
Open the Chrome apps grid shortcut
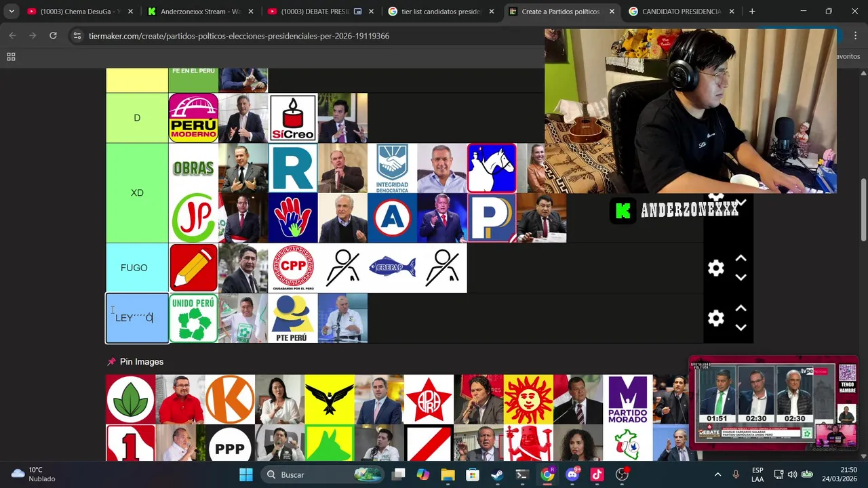click(x=11, y=57)
